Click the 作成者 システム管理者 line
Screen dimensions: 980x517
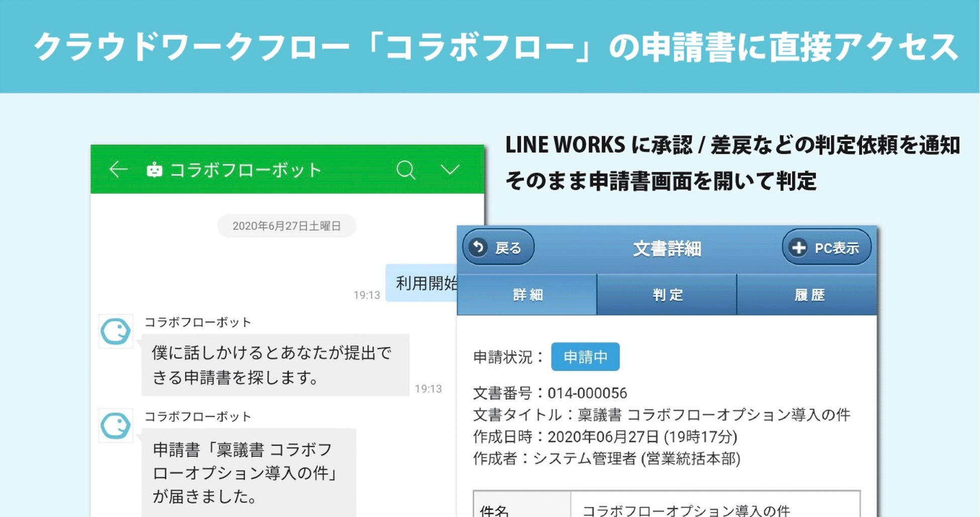(x=607, y=459)
